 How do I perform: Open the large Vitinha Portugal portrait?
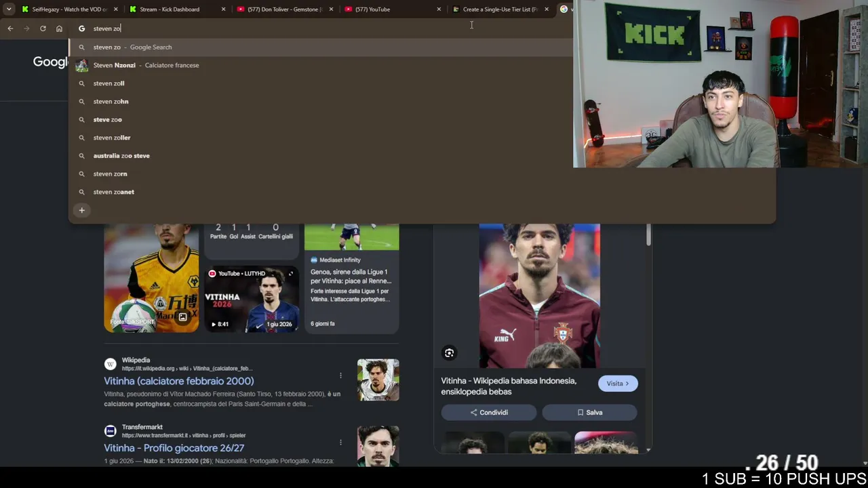point(540,296)
